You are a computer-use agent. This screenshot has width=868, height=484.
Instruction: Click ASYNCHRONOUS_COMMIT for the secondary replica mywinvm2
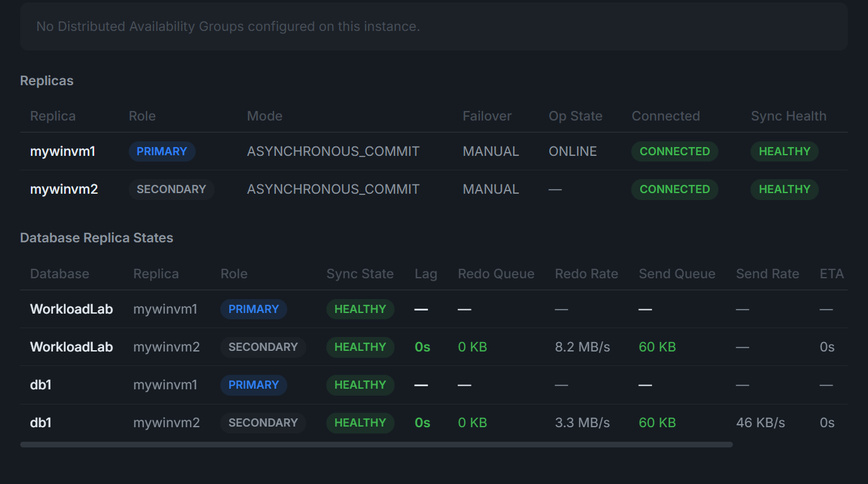[x=333, y=189]
